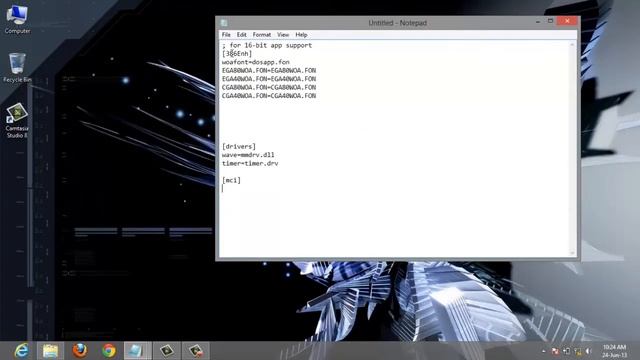Screen dimensions: 640x360
Task: Select the Camtasia Studio 8 desktop shortcut
Action: [17, 121]
